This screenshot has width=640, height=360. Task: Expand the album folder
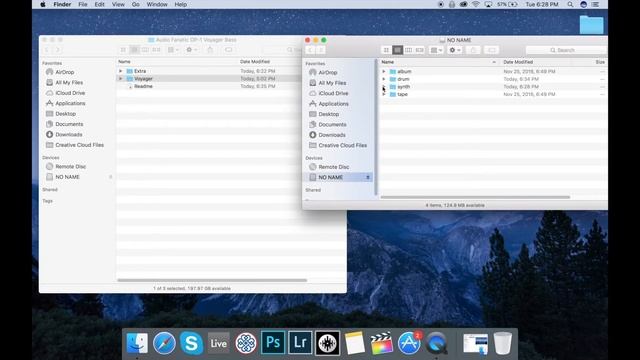point(384,71)
